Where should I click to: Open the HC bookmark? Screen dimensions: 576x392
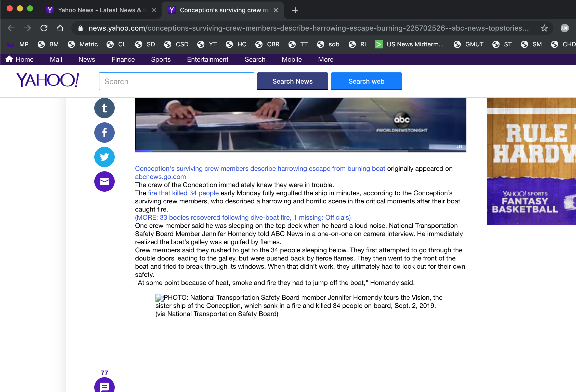(236, 44)
